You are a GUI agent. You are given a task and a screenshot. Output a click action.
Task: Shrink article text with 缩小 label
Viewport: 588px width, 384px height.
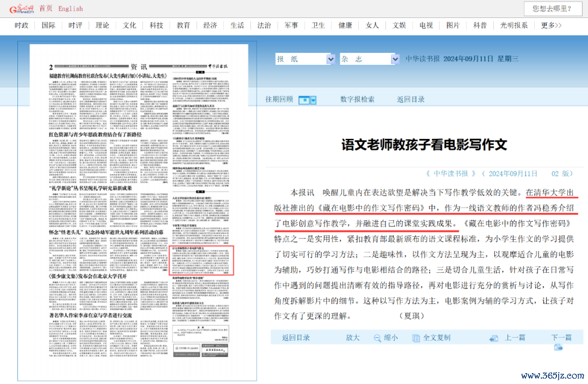[x=391, y=338]
